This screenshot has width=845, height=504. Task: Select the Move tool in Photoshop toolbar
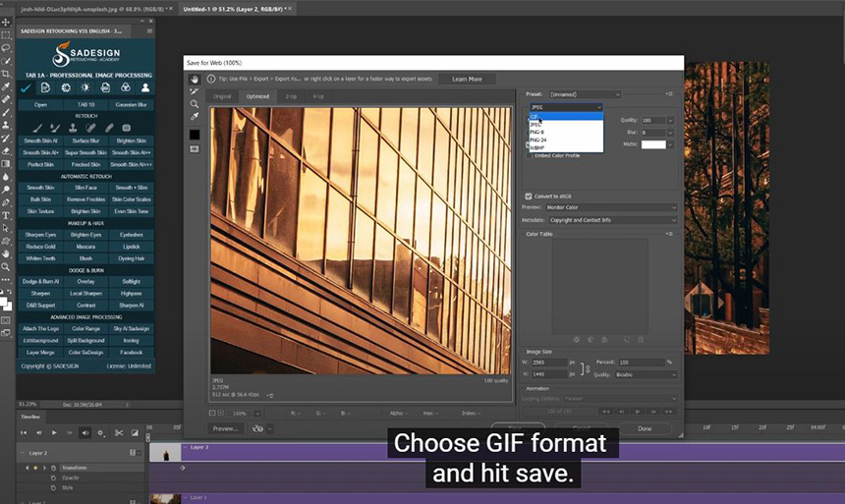pos(6,23)
